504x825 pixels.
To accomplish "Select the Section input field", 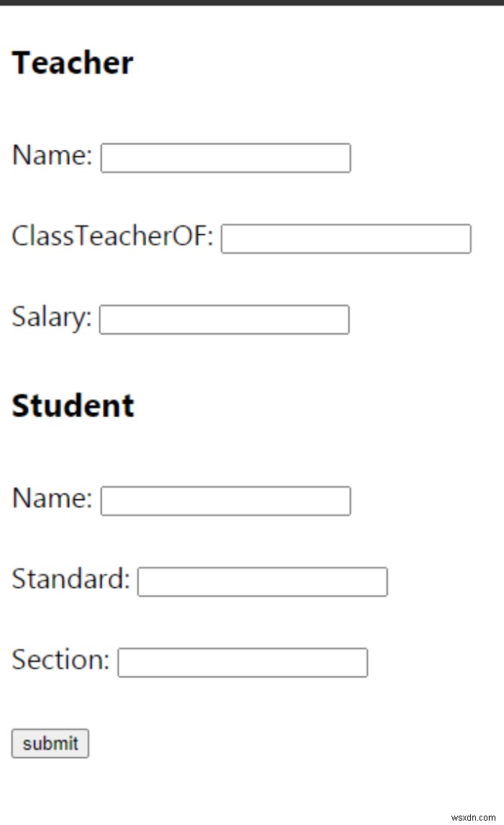I will [243, 662].
